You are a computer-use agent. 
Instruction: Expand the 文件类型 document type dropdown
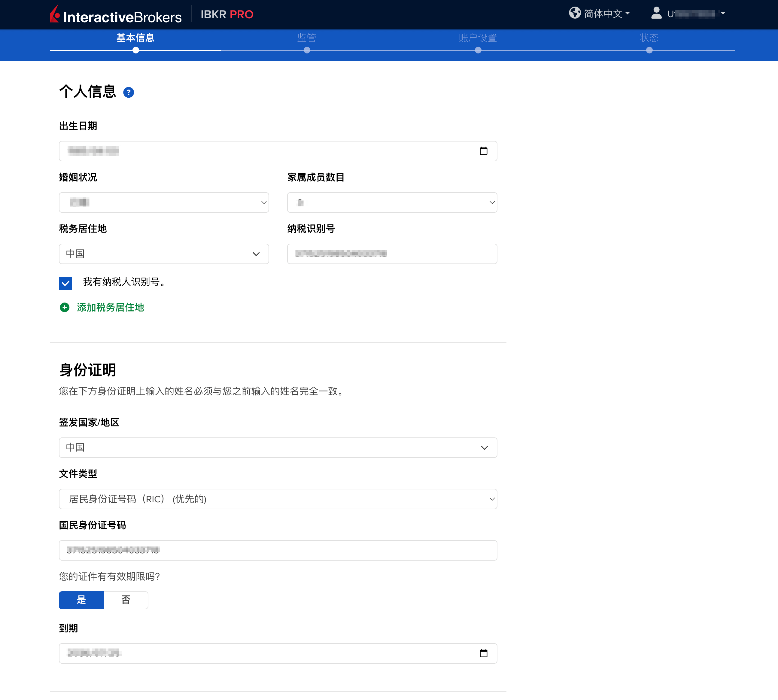278,499
